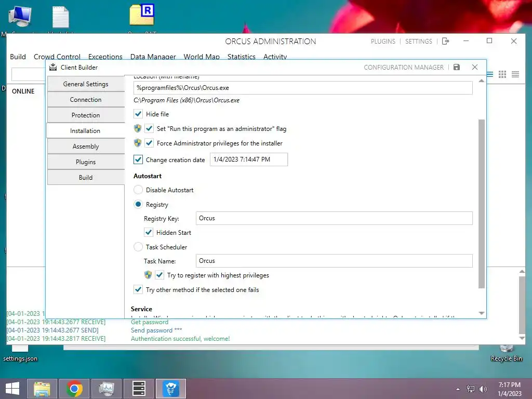The image size is (532, 399).
Task: Open the Protection tab
Action: [x=86, y=115]
